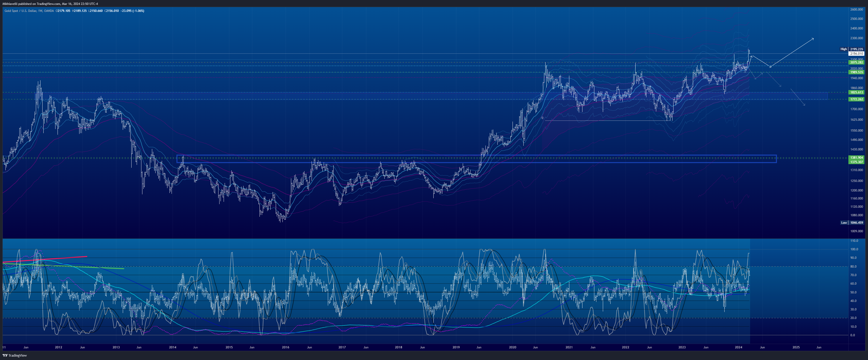Click the 2019 label on the time axis
This screenshot has width=868, height=360.
(x=456, y=347)
